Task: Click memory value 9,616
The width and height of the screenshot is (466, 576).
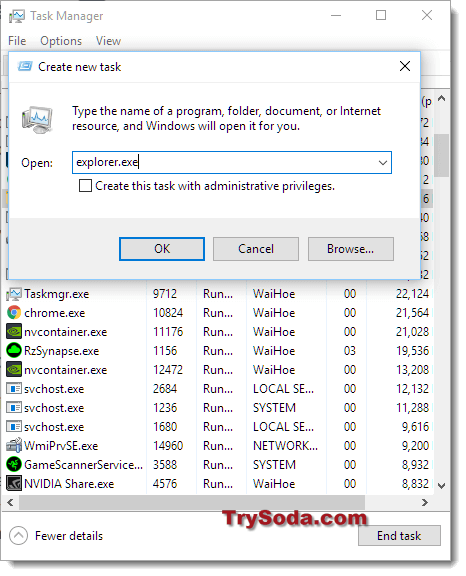Action: pyautogui.click(x=415, y=427)
